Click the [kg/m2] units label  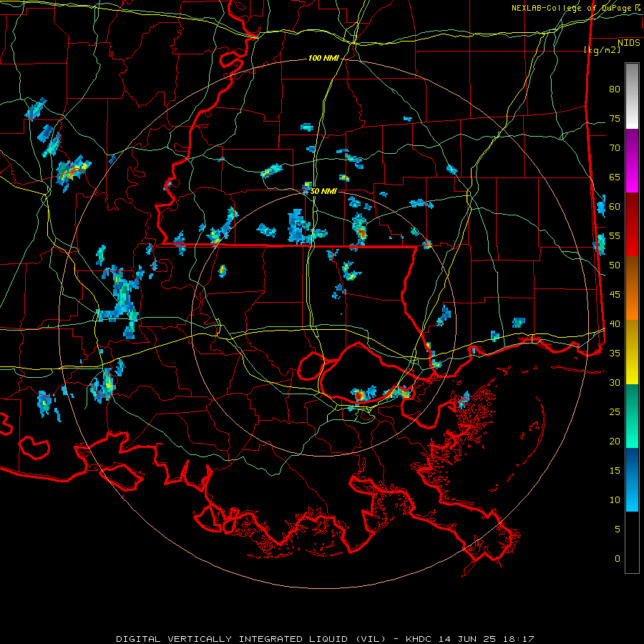point(602,50)
